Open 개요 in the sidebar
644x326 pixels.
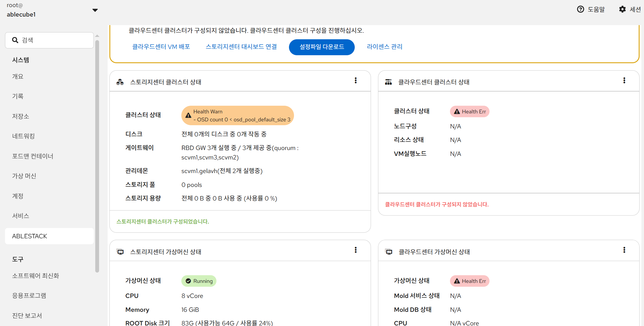tap(18, 76)
